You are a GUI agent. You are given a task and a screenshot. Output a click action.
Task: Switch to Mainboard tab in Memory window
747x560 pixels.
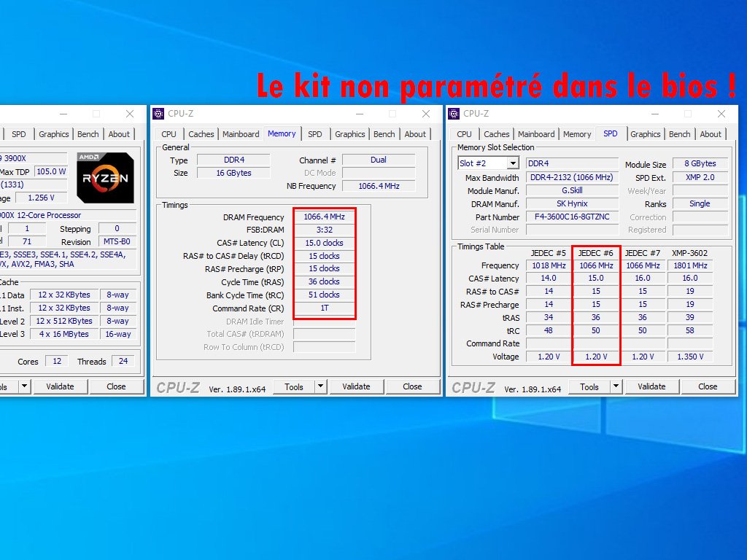coord(241,134)
